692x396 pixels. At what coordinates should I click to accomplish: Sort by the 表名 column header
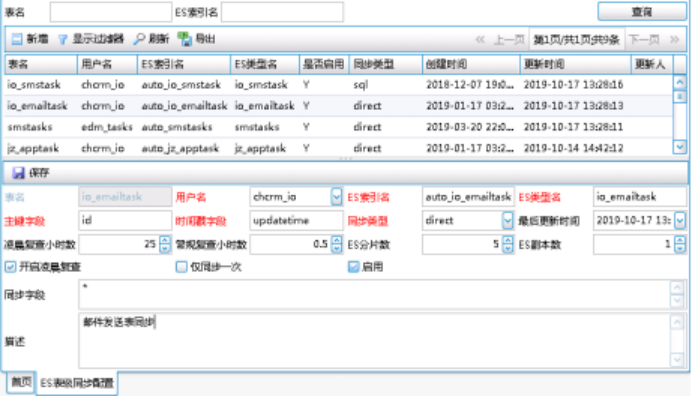point(41,64)
